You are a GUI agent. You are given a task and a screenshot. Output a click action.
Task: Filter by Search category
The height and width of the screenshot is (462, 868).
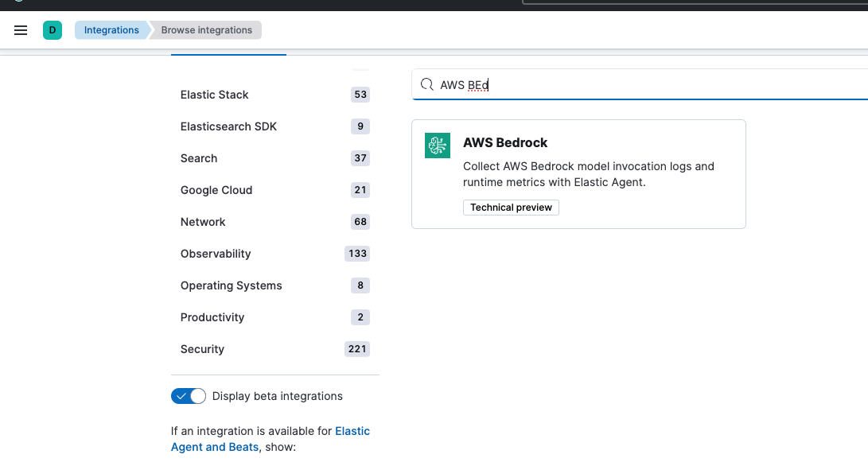[199, 158]
